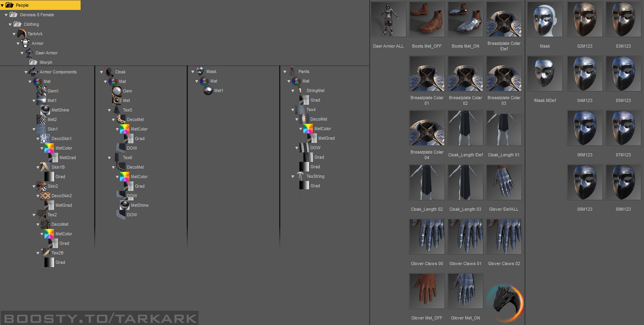
Task: Collapse the People root folder
Action: [x=2, y=6]
